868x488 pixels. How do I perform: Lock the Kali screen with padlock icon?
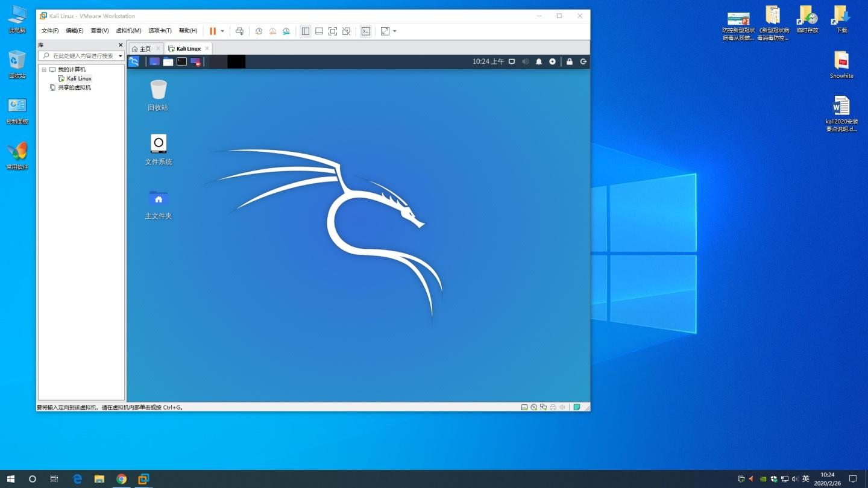[570, 61]
